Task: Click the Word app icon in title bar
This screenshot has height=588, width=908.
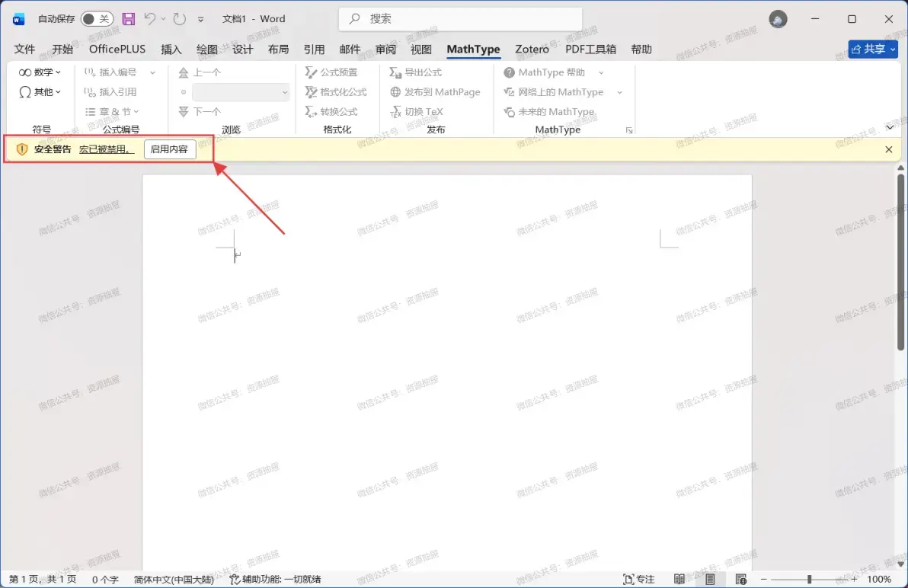Action: click(18, 19)
